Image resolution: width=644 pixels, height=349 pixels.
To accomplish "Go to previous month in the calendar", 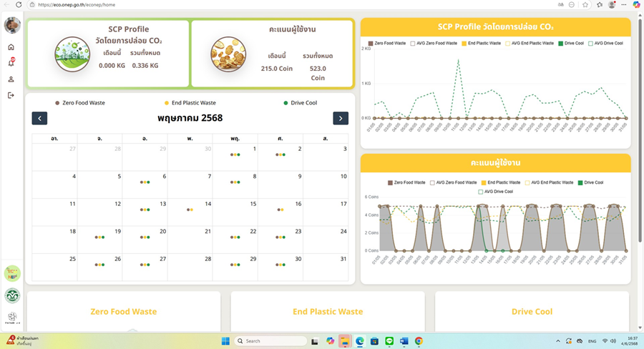I will (x=40, y=118).
